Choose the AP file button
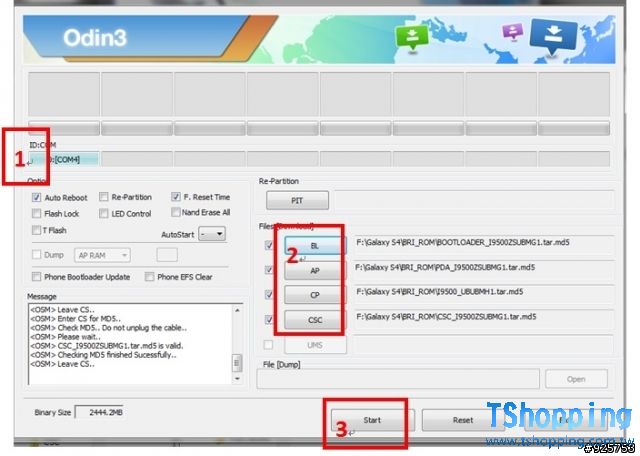 pos(315,270)
